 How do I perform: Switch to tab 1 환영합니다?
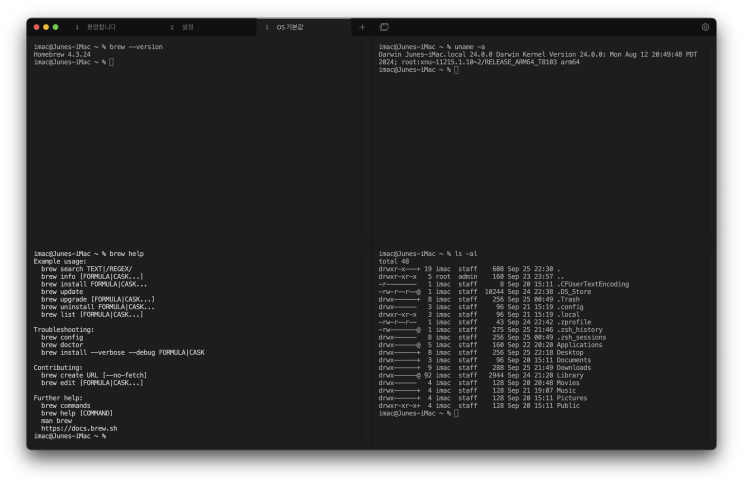(114, 27)
